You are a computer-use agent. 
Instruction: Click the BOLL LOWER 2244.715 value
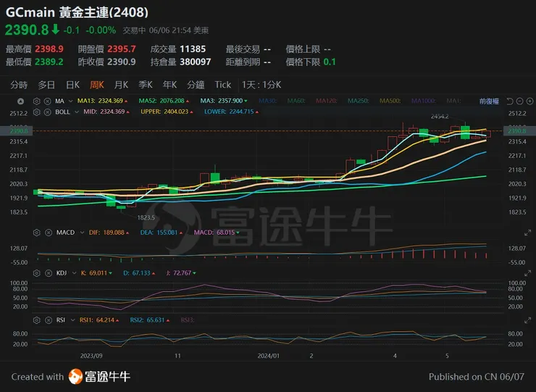(x=232, y=112)
